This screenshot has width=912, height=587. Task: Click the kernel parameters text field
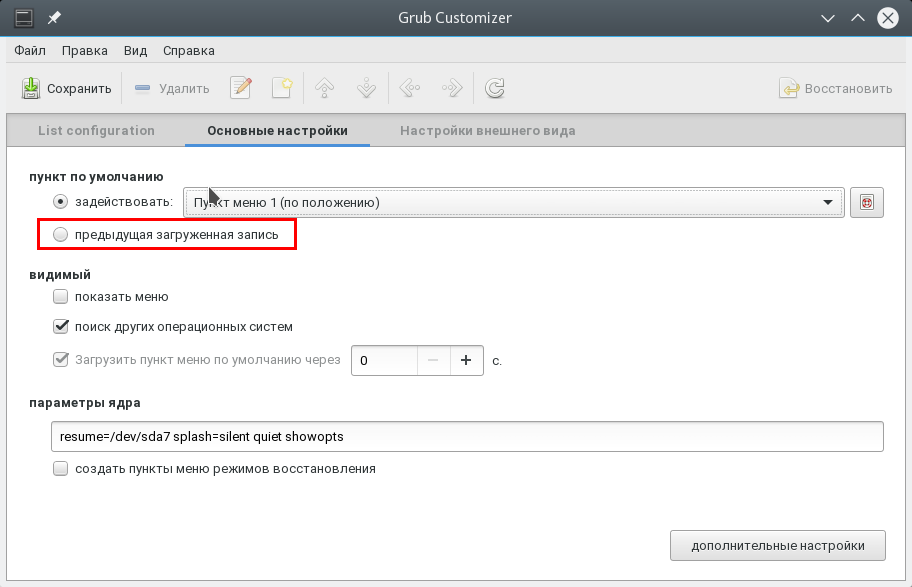[x=466, y=437]
